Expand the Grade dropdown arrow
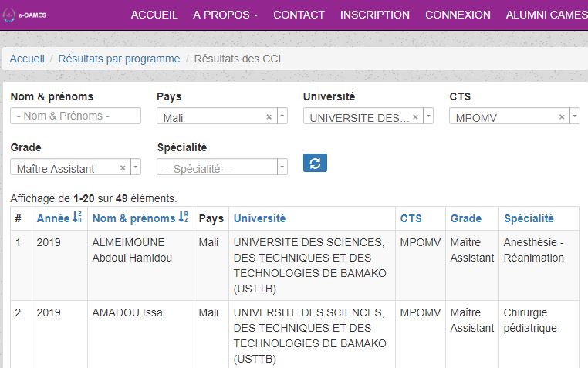This screenshot has height=368, width=588. (136, 168)
